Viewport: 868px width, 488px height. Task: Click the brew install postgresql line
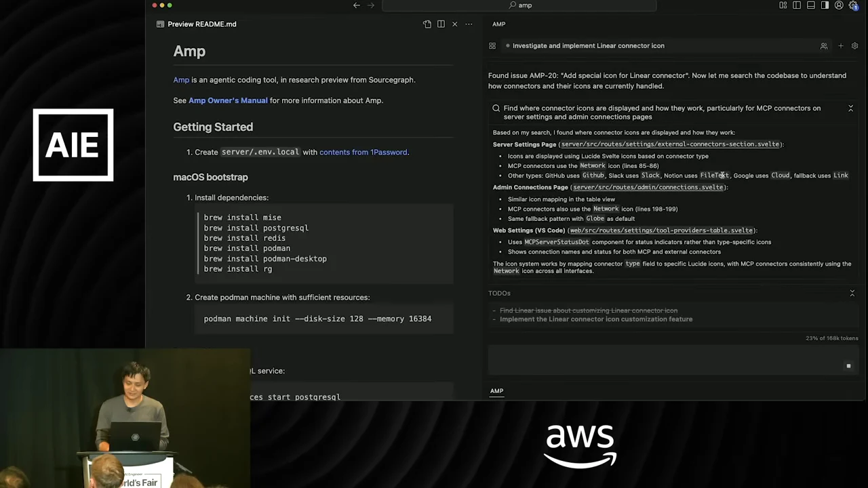pyautogui.click(x=256, y=228)
